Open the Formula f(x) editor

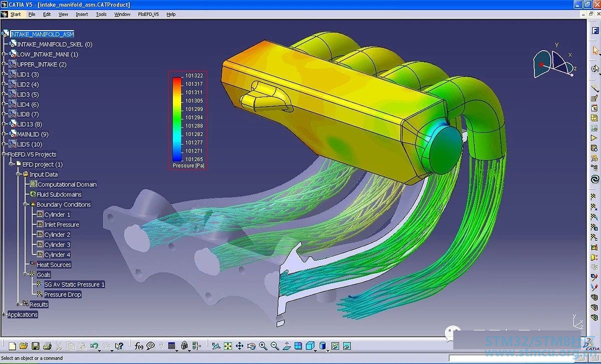[x=139, y=346]
